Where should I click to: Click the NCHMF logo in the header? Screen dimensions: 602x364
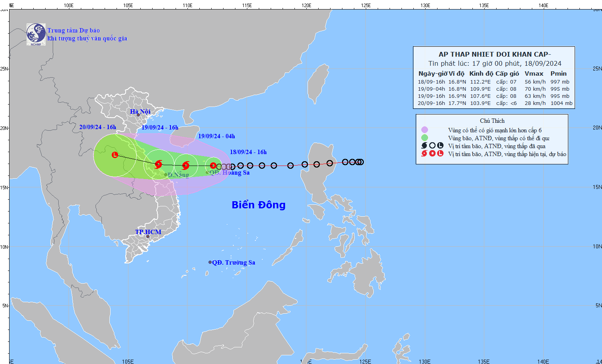(x=36, y=34)
